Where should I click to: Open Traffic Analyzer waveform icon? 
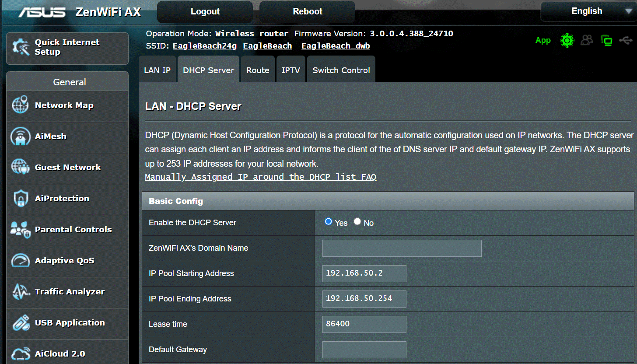click(x=21, y=292)
